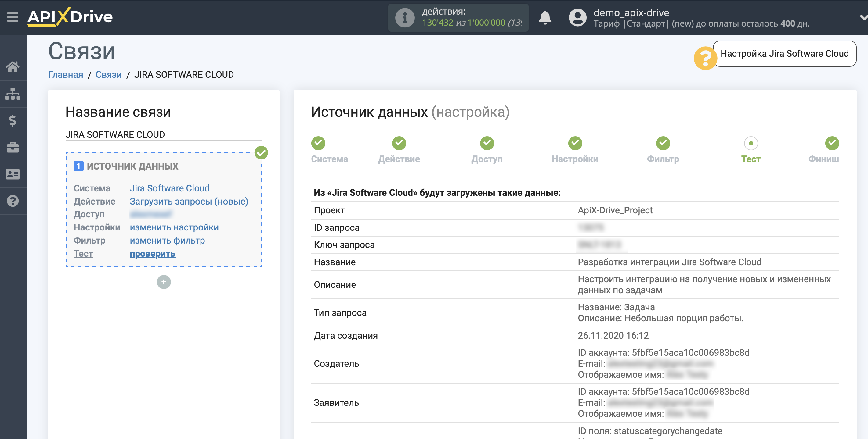Open the Home sidebar icon
868x439 pixels.
click(x=13, y=67)
